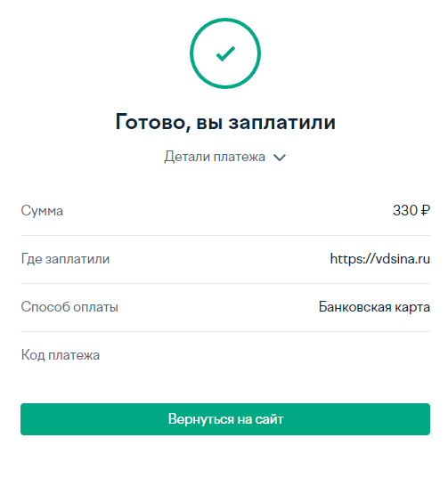Click the word карта in payment method

(x=412, y=308)
